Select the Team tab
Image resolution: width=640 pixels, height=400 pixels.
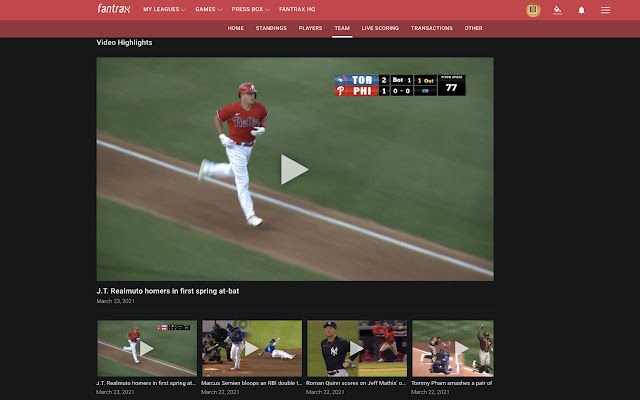(x=342, y=28)
